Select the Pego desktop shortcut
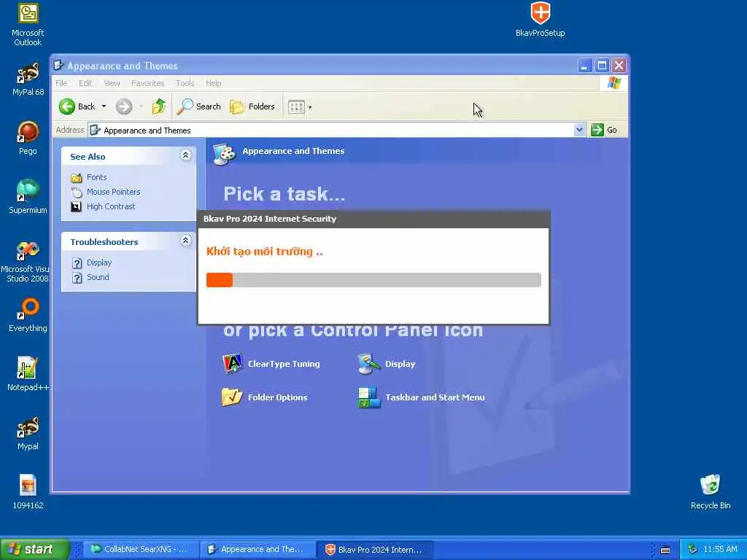 [x=28, y=139]
